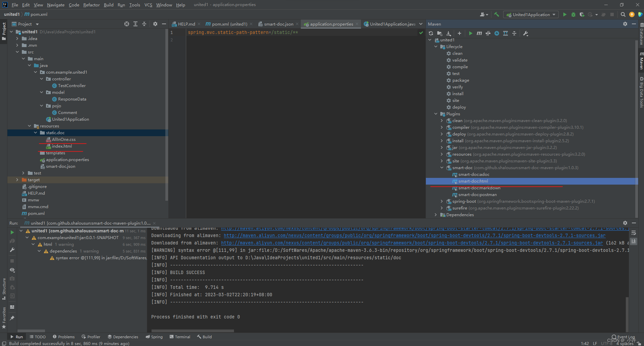The width and height of the screenshot is (644, 346).
Task: Open the Navigate menu
Action: click(x=56, y=5)
